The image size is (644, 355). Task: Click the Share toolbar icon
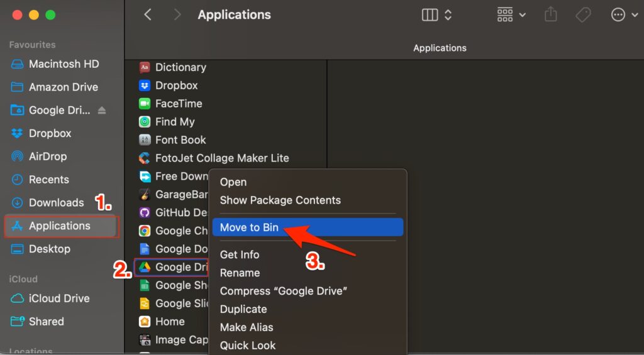pos(550,15)
